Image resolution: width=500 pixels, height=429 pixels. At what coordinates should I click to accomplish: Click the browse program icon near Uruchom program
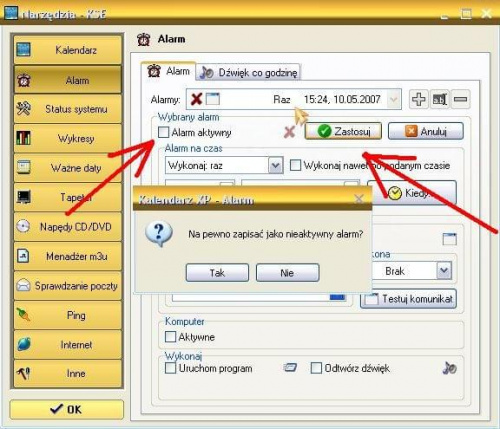[x=290, y=368]
